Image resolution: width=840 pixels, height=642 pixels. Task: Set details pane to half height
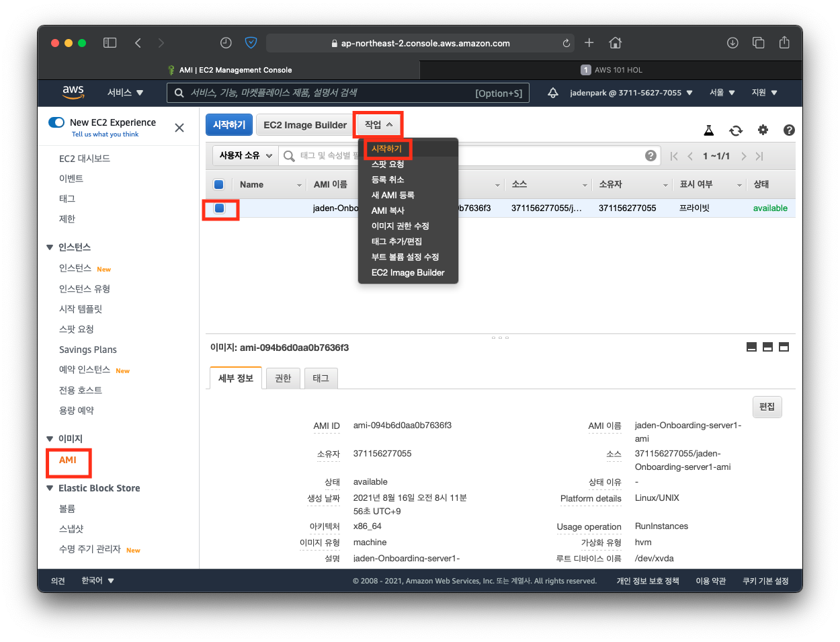(x=767, y=347)
